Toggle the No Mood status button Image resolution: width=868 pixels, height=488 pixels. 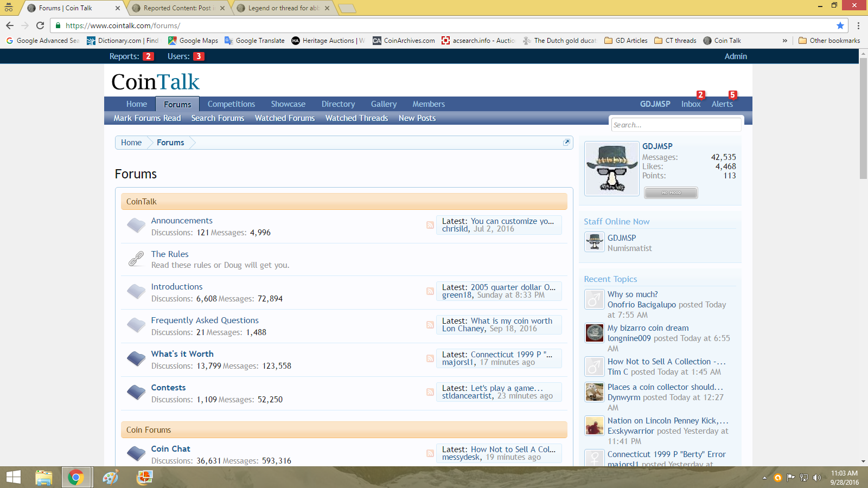671,192
